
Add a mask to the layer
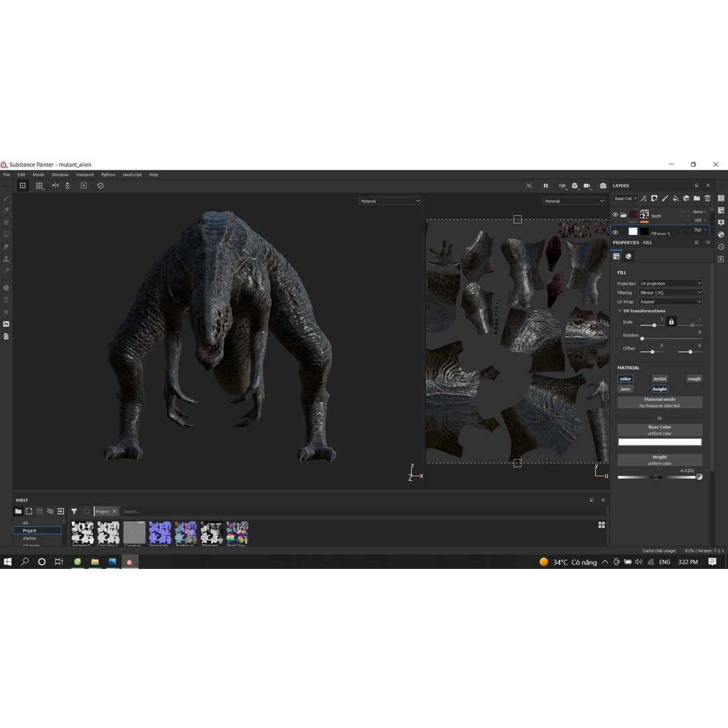[x=654, y=198]
